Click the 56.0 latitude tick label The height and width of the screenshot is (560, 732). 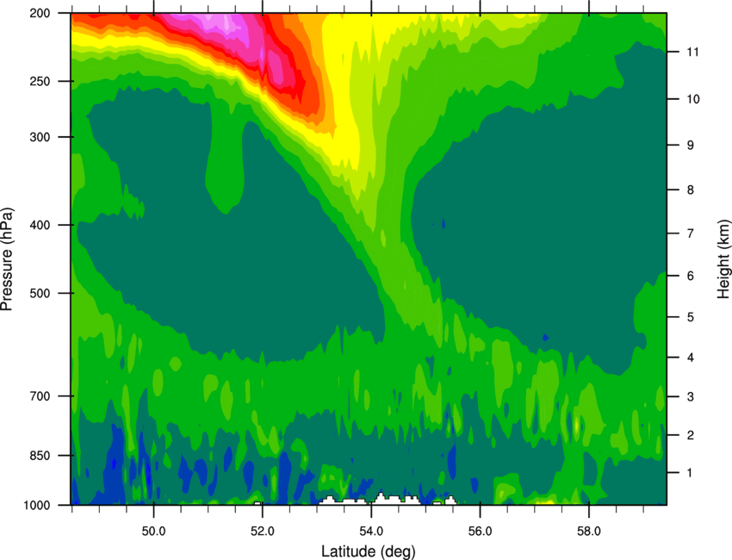480,532
